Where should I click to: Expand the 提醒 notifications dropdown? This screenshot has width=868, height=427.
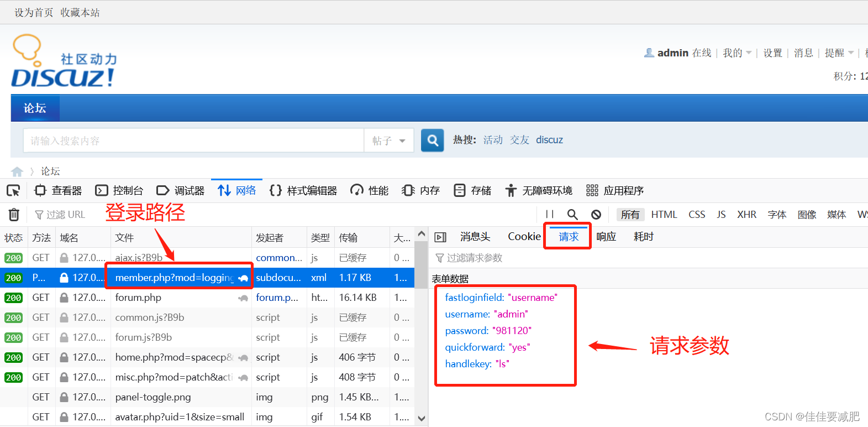point(839,53)
